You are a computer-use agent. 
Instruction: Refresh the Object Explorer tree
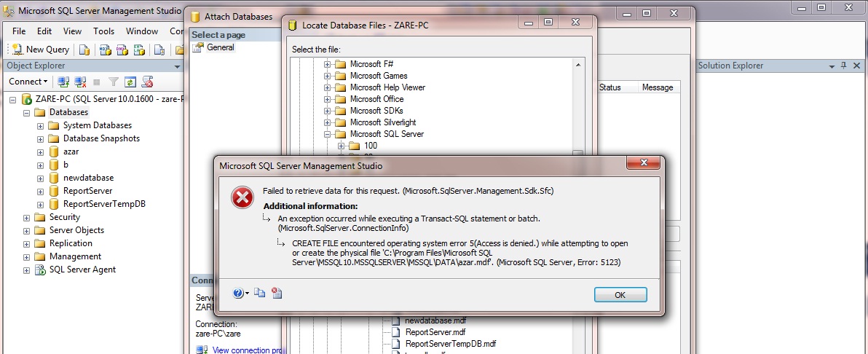point(130,82)
